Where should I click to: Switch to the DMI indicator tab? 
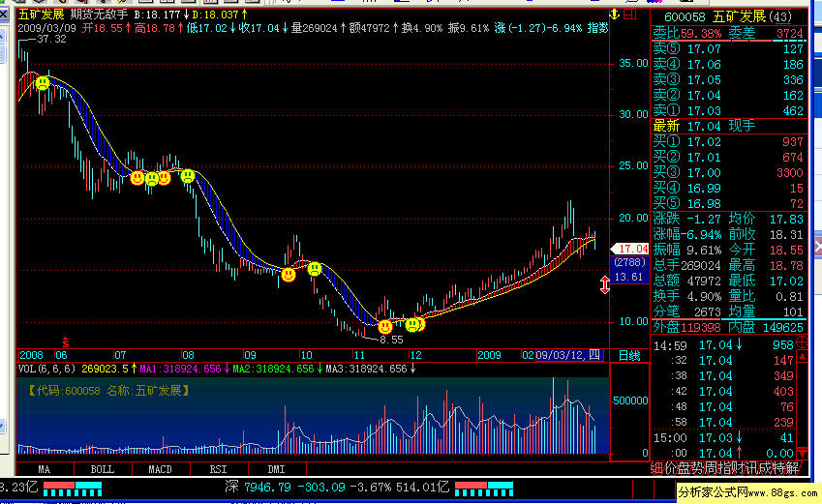[x=276, y=469]
